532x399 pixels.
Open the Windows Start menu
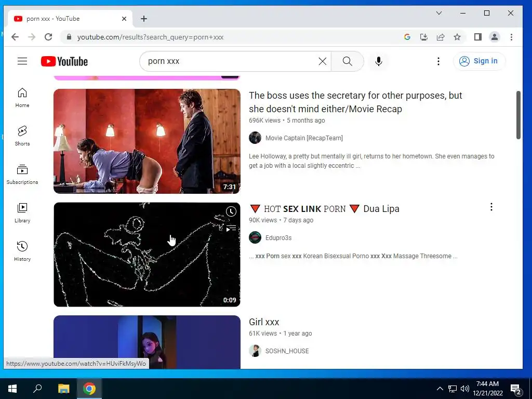12,389
